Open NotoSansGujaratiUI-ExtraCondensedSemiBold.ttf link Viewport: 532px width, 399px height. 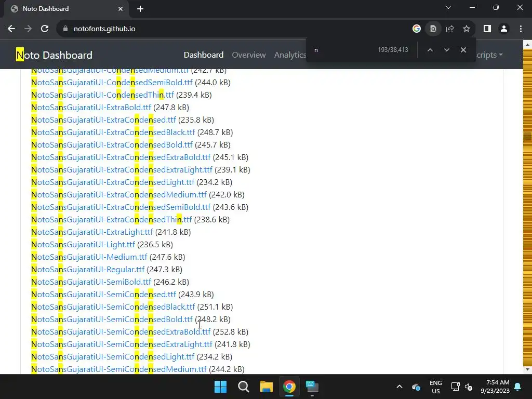121,207
